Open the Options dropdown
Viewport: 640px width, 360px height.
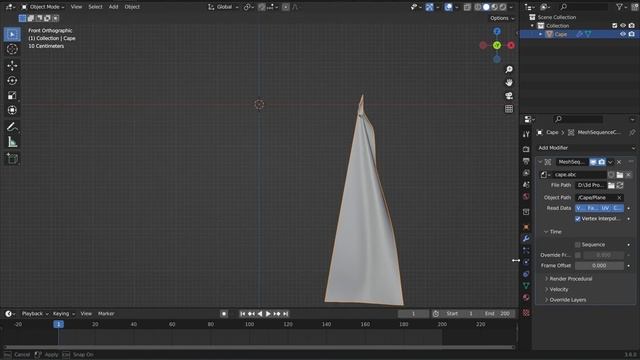tap(502, 18)
